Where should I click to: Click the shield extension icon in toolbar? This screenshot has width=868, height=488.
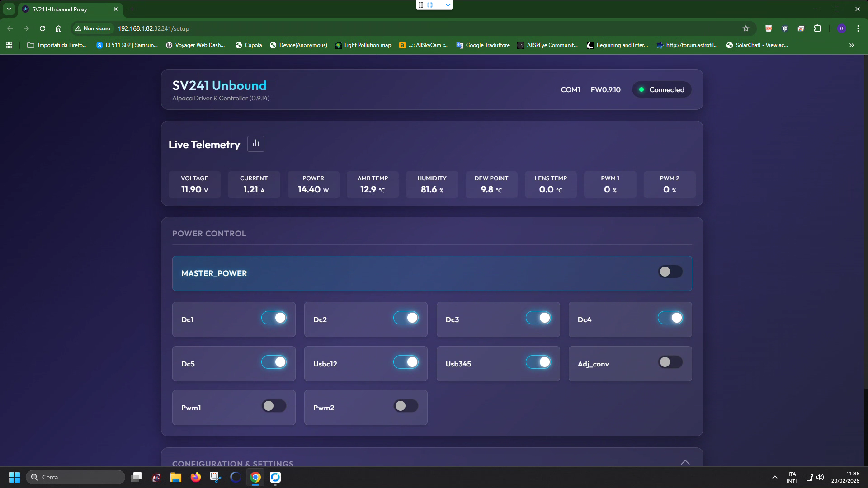pyautogui.click(x=785, y=28)
